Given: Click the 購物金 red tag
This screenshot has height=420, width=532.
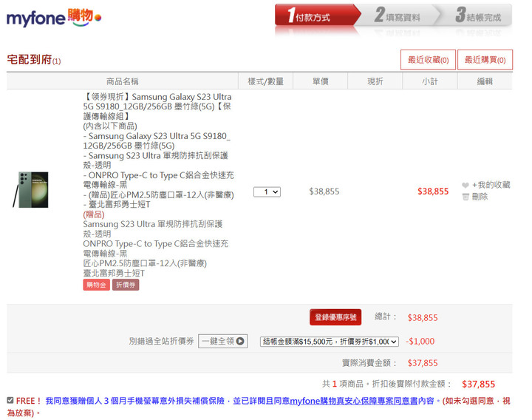Looking at the screenshot, I should pos(96,285).
